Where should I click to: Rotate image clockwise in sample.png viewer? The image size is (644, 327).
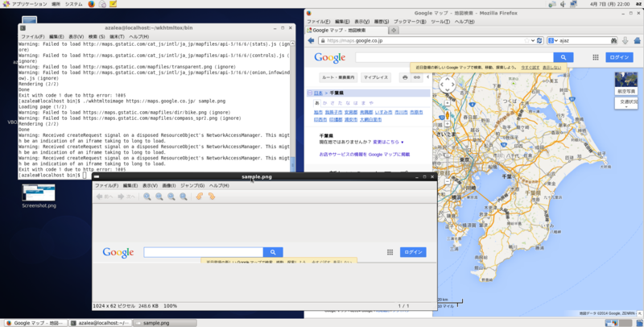coord(212,197)
